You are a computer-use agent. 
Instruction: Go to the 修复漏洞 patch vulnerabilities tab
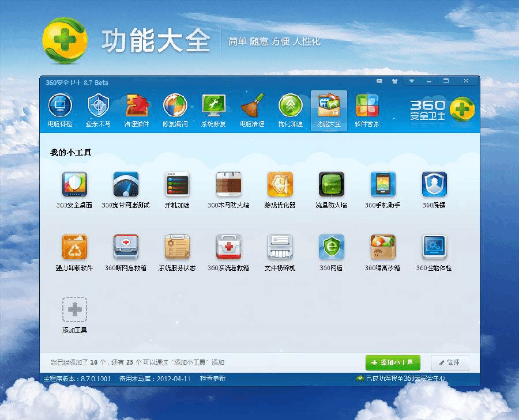[x=175, y=111]
